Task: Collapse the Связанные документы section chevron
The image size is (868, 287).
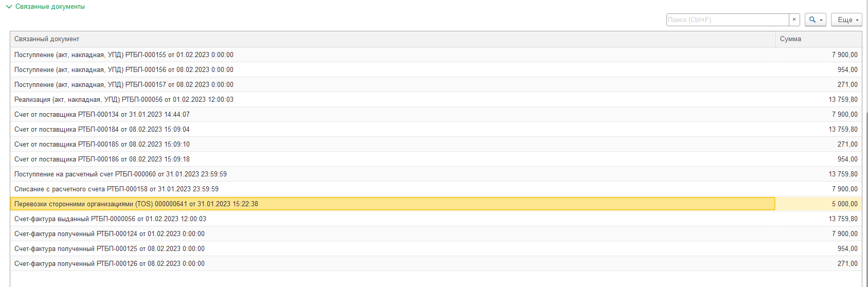Action: [x=8, y=7]
